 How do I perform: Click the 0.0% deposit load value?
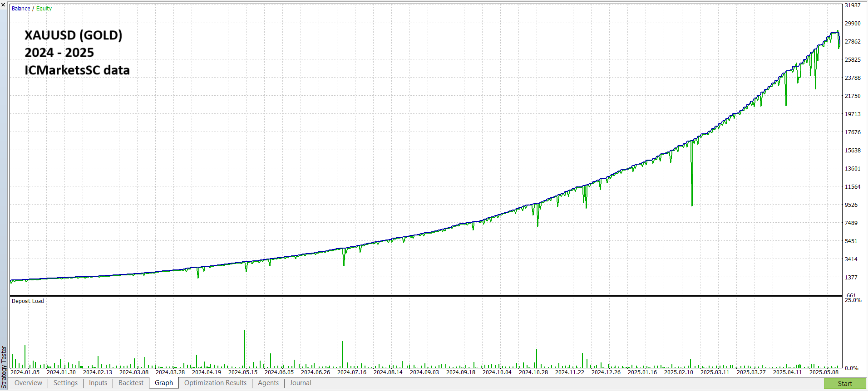point(852,368)
